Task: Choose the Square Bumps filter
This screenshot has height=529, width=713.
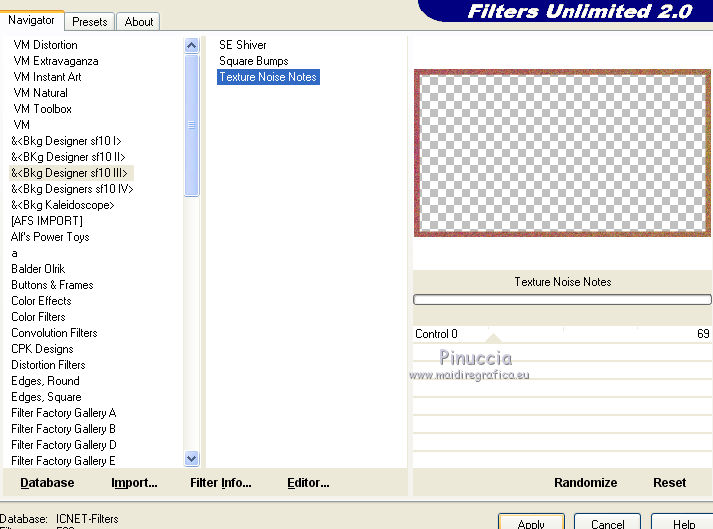Action: click(253, 61)
